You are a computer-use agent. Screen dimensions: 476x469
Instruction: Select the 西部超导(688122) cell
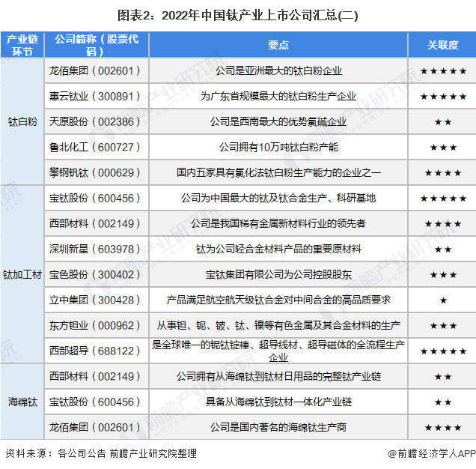97,351
